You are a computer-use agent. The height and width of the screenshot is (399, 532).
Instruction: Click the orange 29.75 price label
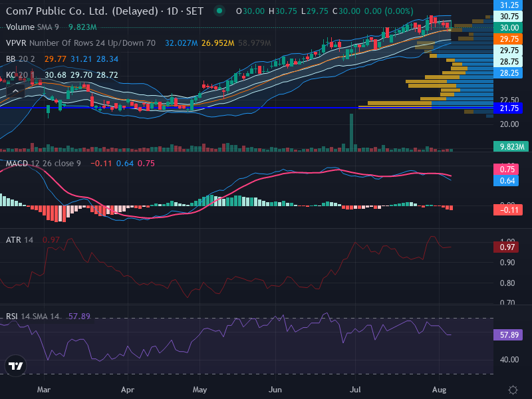coord(508,39)
